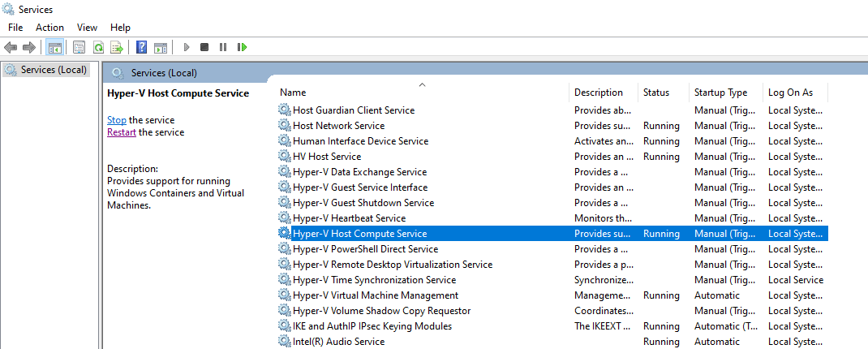Click gear icon of Host Network Service
This screenshot has width=868, height=349.
[285, 125]
